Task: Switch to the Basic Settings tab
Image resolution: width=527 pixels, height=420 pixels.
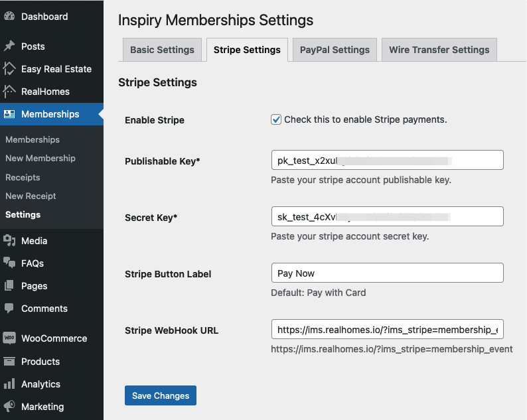Action: (x=162, y=50)
